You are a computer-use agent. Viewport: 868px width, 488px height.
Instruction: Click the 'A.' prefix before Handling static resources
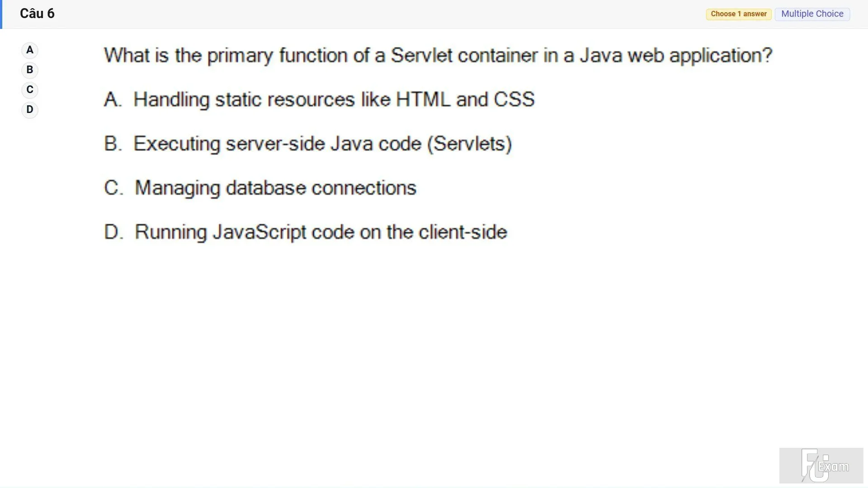(x=113, y=99)
